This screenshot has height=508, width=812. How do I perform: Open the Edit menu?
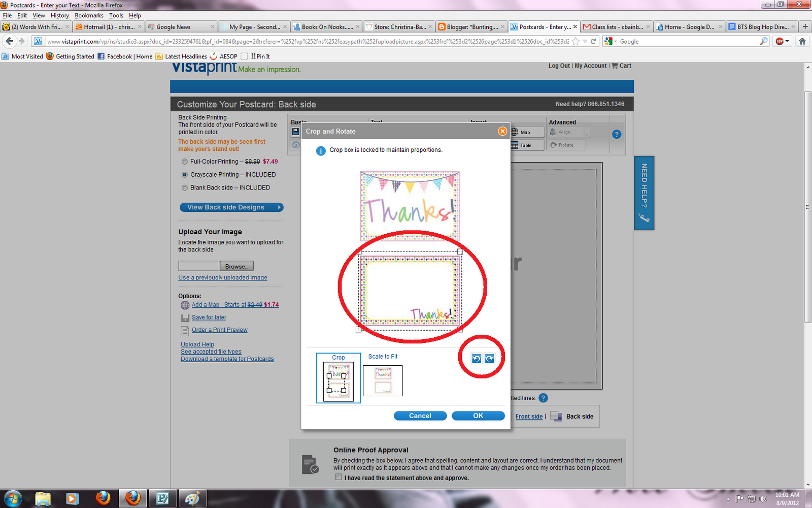tap(22, 16)
